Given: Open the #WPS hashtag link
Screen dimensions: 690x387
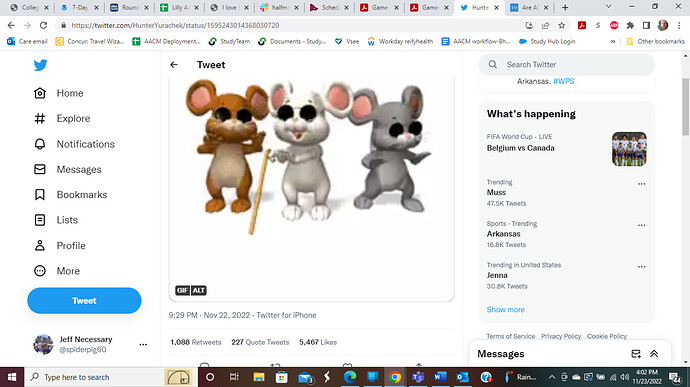Looking at the screenshot, I should tap(564, 81).
